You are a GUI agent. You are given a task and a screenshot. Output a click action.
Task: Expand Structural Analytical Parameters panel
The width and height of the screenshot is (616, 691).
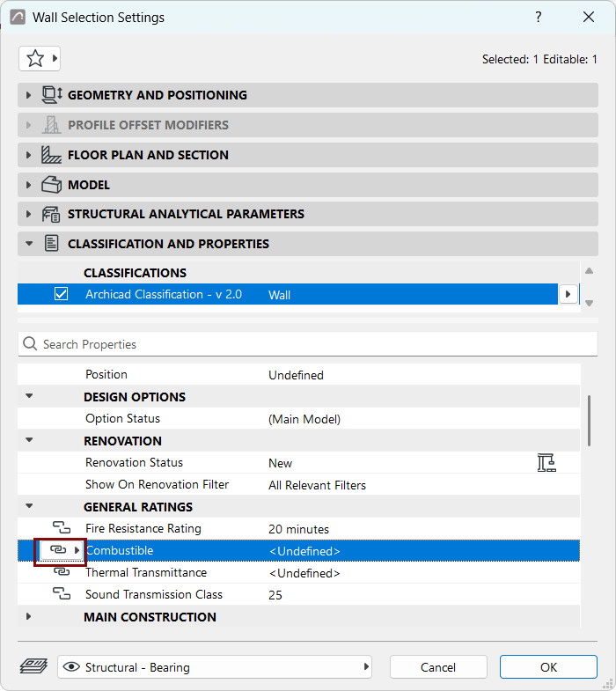tap(29, 214)
